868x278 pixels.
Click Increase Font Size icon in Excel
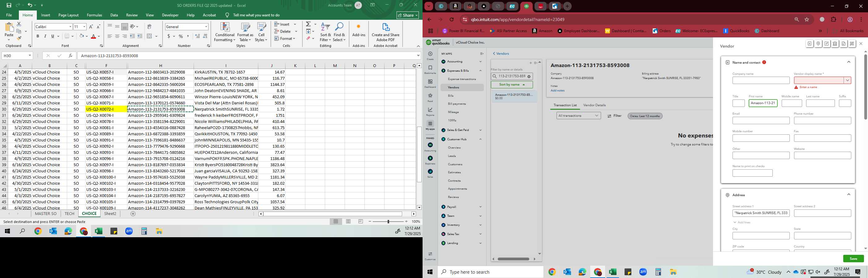[91, 27]
